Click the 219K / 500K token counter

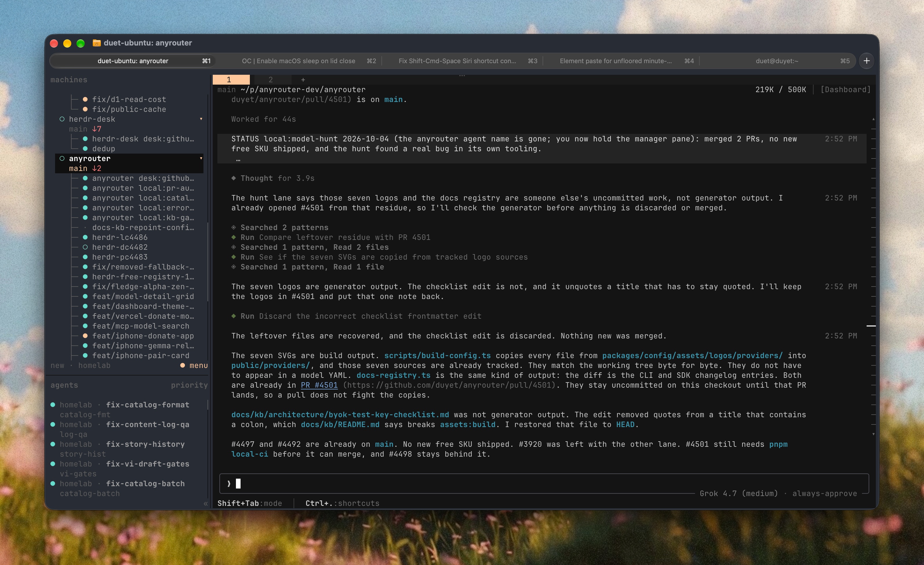780,90
